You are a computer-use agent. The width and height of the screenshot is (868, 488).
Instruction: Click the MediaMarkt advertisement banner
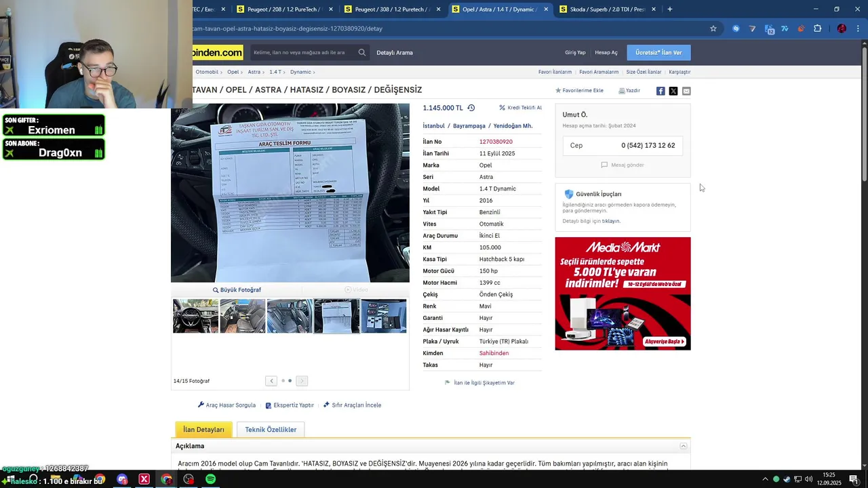point(623,293)
